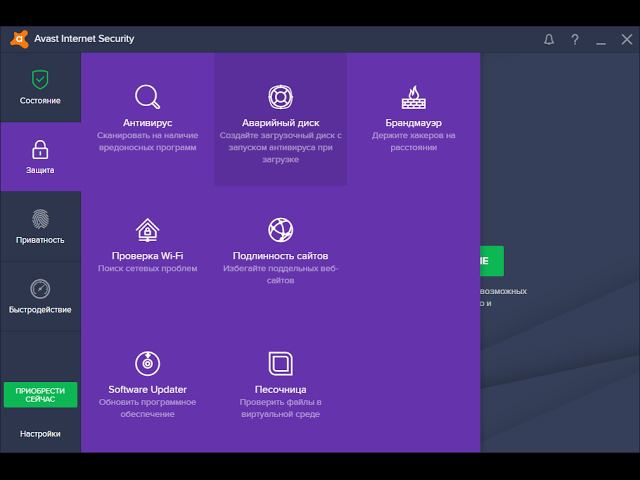Screen dimensions: 640x480
Task: Switch to the Приватность tab label
Action: tap(40, 240)
